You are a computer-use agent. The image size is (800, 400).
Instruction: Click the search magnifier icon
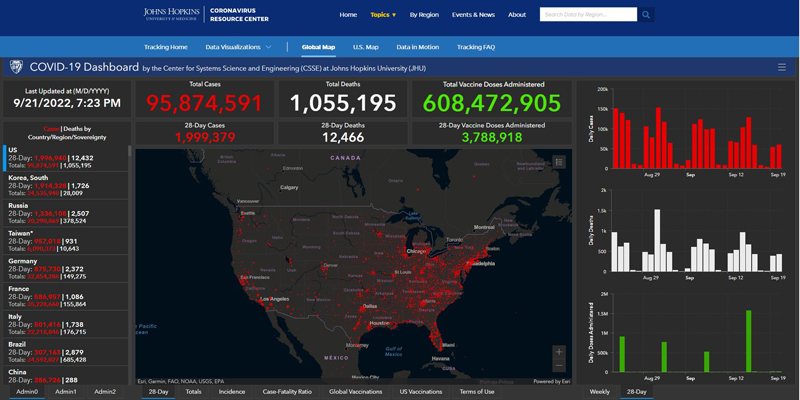point(646,15)
